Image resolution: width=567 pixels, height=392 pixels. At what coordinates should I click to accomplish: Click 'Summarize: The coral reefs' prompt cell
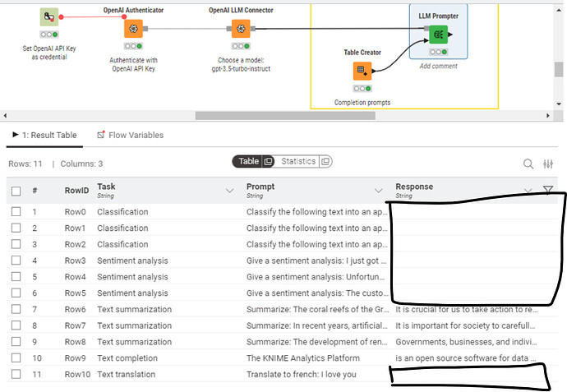[x=317, y=309]
